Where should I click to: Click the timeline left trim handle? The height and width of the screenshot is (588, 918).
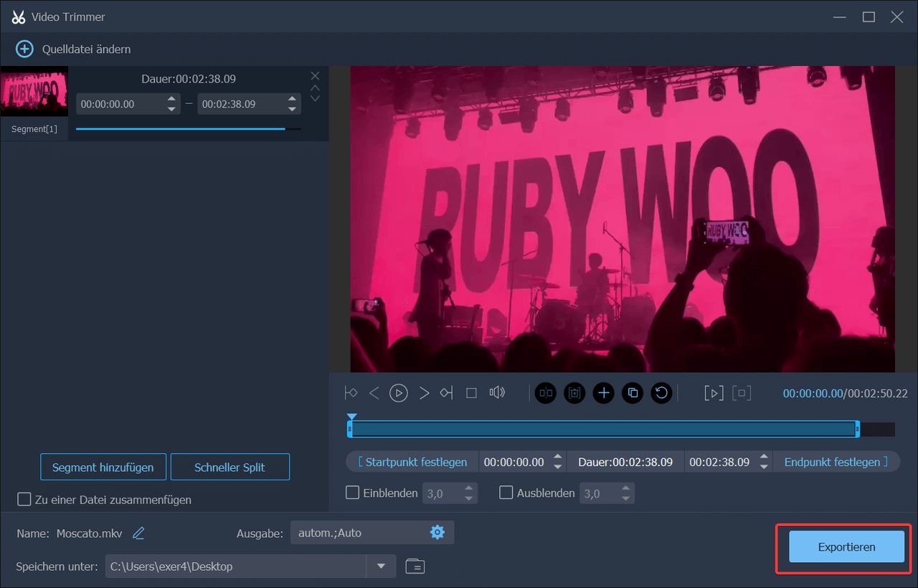pos(350,429)
